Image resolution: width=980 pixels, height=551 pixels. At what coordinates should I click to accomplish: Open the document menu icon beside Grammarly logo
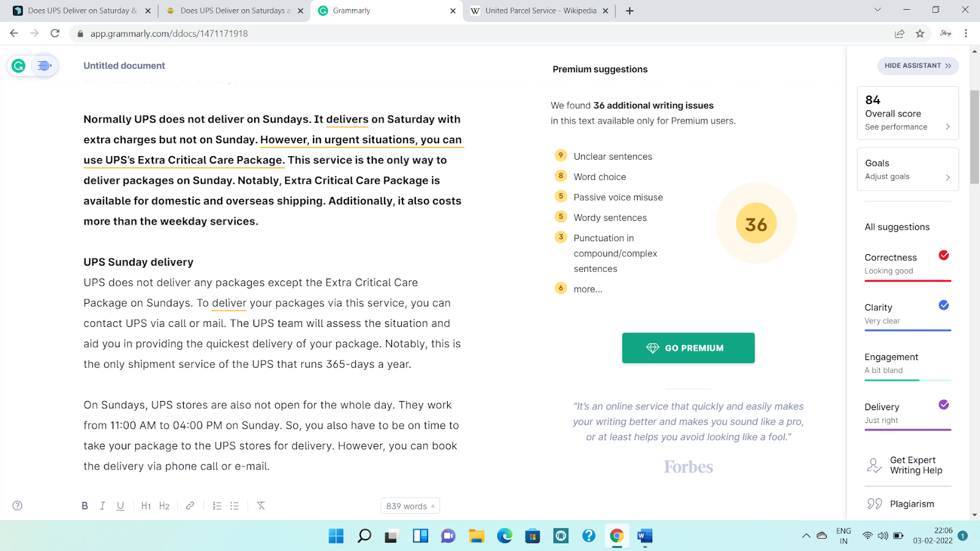44,66
